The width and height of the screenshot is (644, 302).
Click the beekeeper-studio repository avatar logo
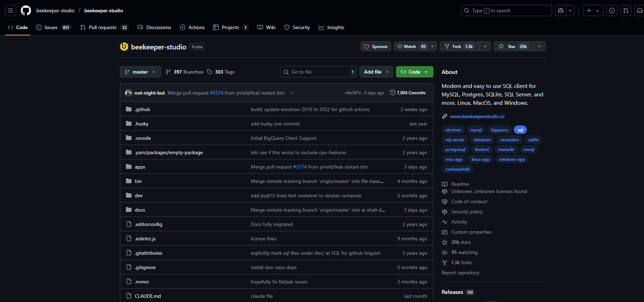124,47
